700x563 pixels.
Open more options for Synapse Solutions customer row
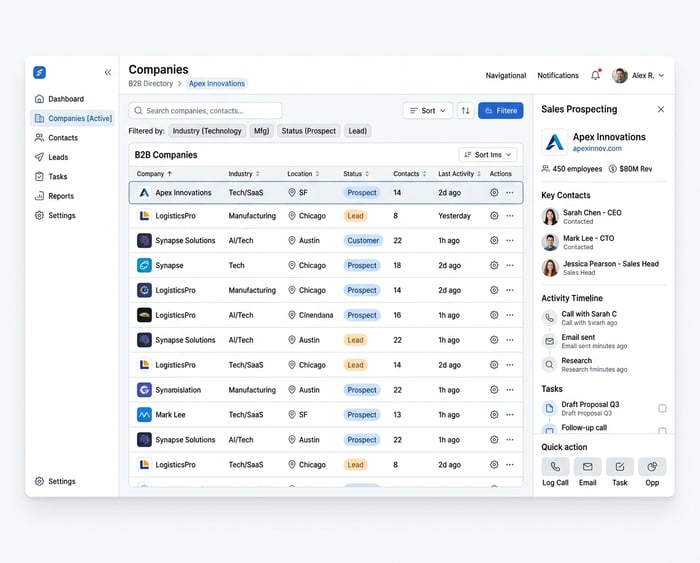tap(510, 241)
